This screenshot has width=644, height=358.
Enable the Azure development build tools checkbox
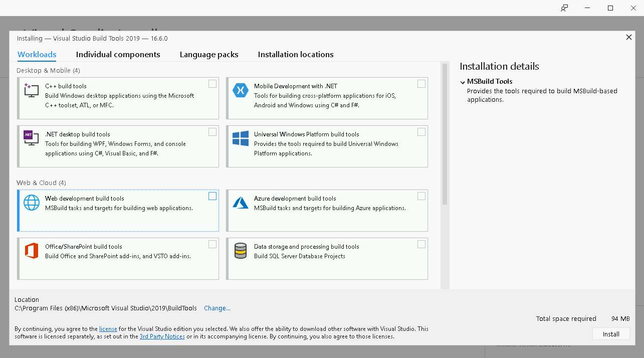421,196
